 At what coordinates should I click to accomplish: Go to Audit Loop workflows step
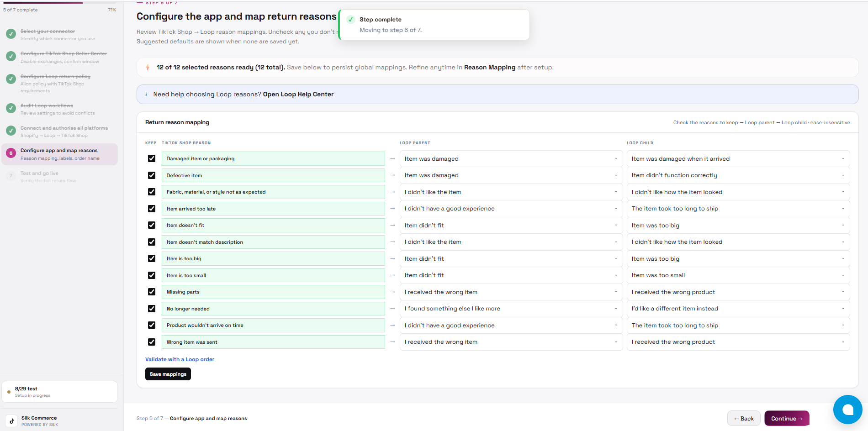[x=60, y=109]
